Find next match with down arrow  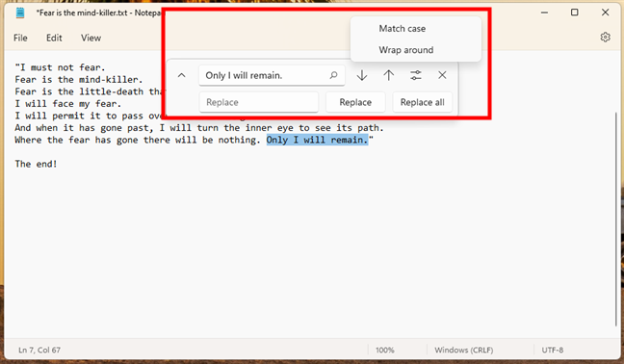coord(362,75)
